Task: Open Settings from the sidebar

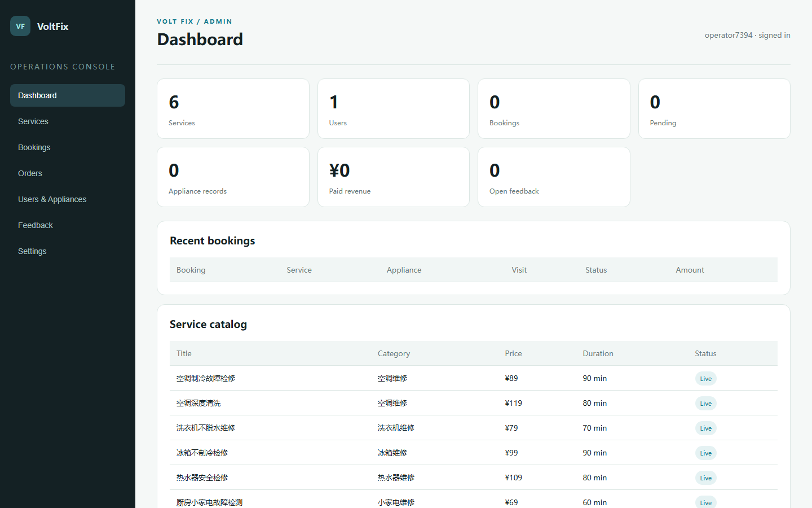Action: [x=68, y=251]
